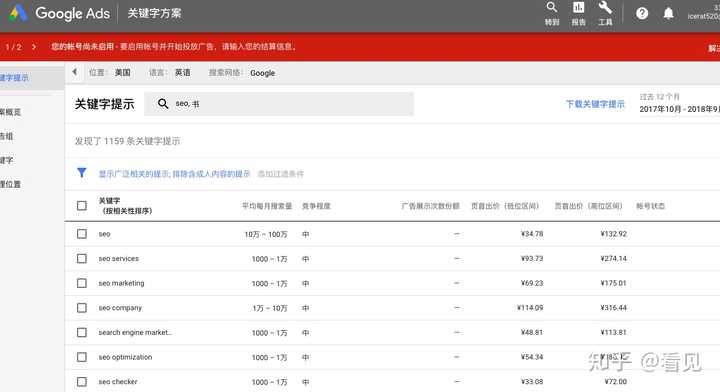Check the box for seo checker
The height and width of the screenshot is (392, 720).
82,381
